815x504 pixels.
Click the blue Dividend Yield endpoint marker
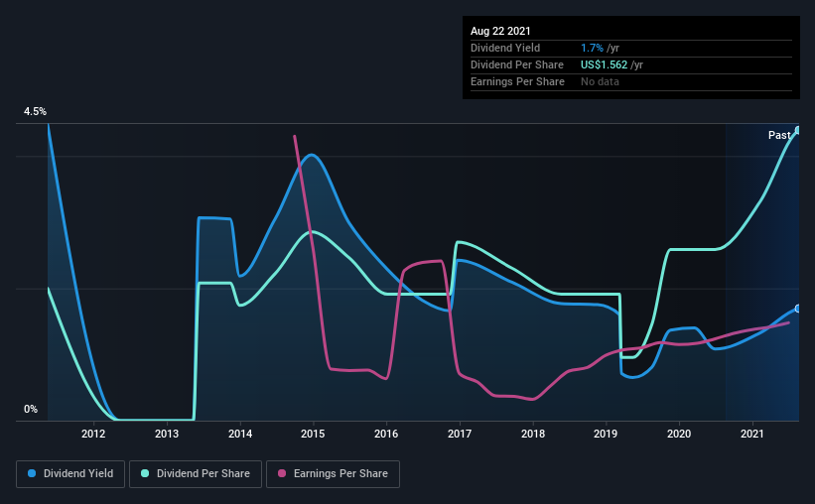[798, 309]
